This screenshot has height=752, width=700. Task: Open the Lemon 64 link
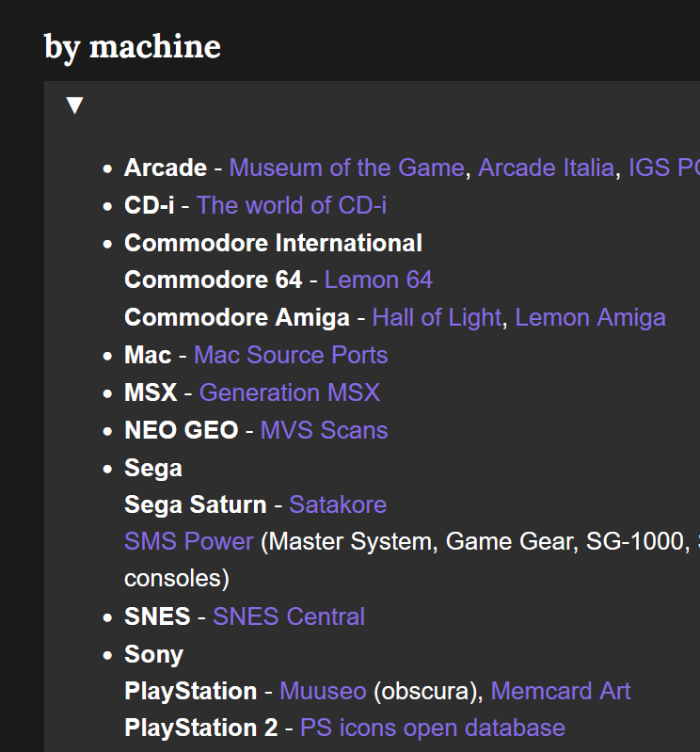(x=379, y=280)
